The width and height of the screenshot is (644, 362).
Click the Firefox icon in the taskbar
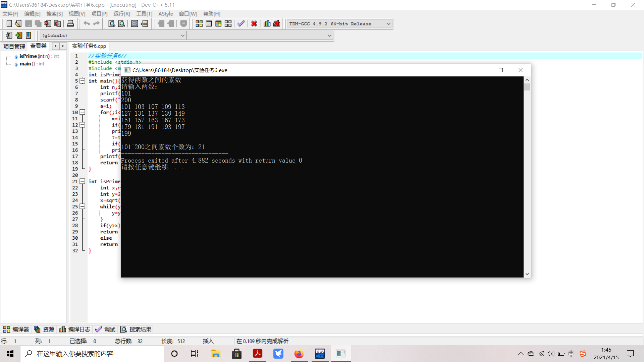point(299,354)
